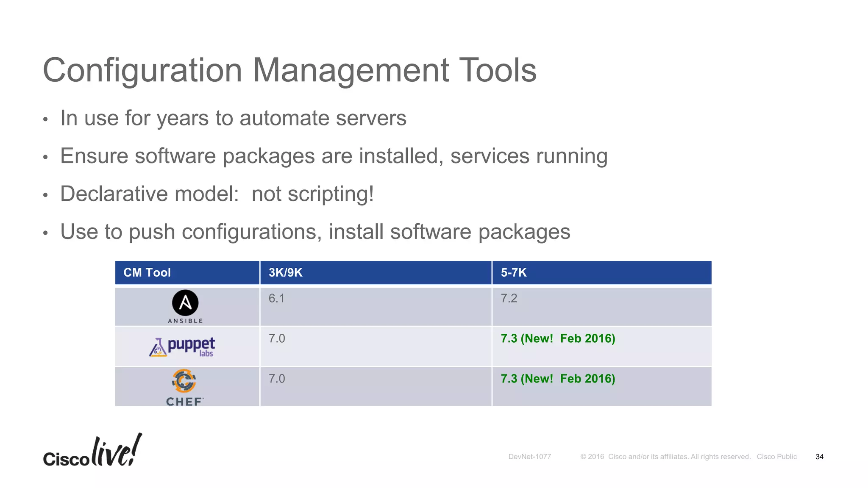Click Chef's 7.3 New Feb 2016 text
Viewport: 868px width, 488px height.
click(x=558, y=379)
